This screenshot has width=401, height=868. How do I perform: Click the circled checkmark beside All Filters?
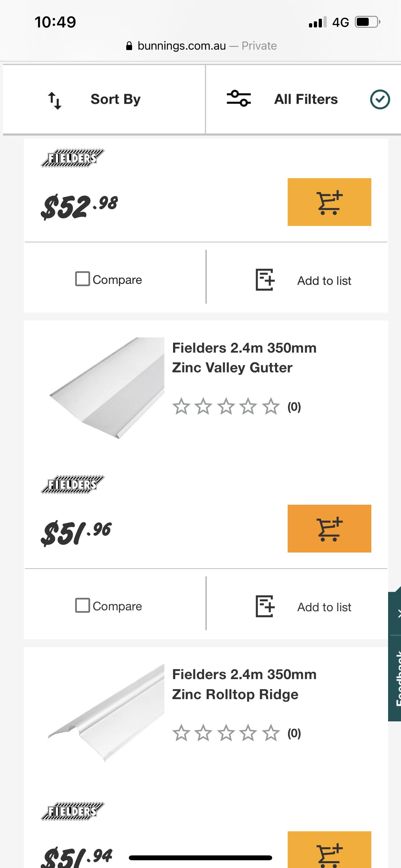click(x=380, y=99)
